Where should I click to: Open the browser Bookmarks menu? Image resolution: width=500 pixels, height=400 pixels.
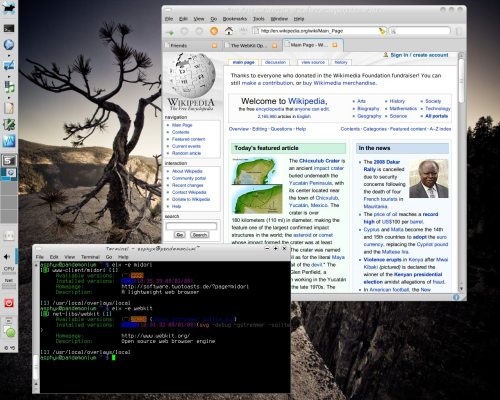[235, 19]
